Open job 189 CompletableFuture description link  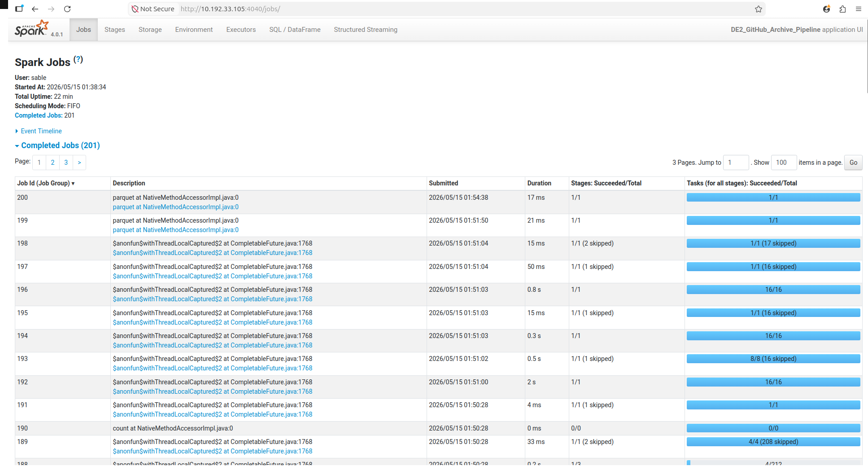[x=213, y=451]
